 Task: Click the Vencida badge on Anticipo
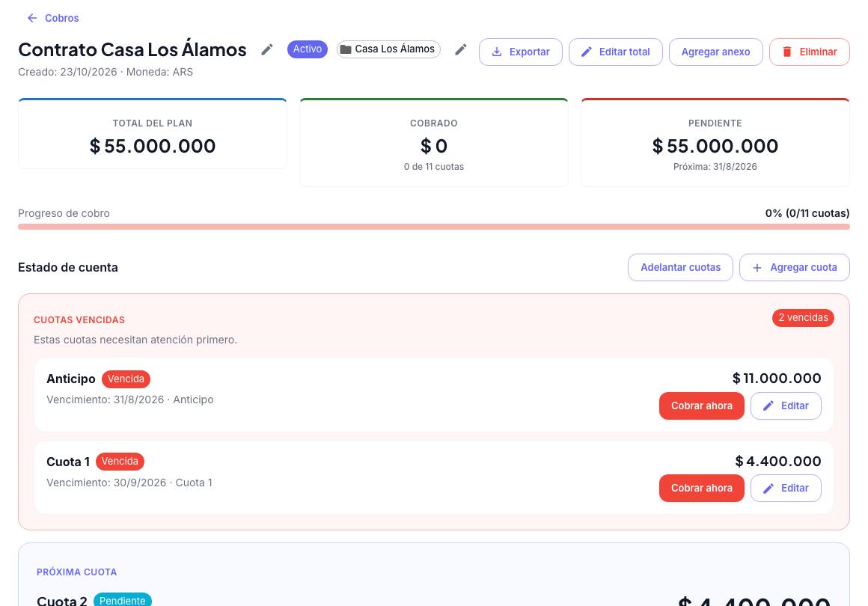point(126,379)
